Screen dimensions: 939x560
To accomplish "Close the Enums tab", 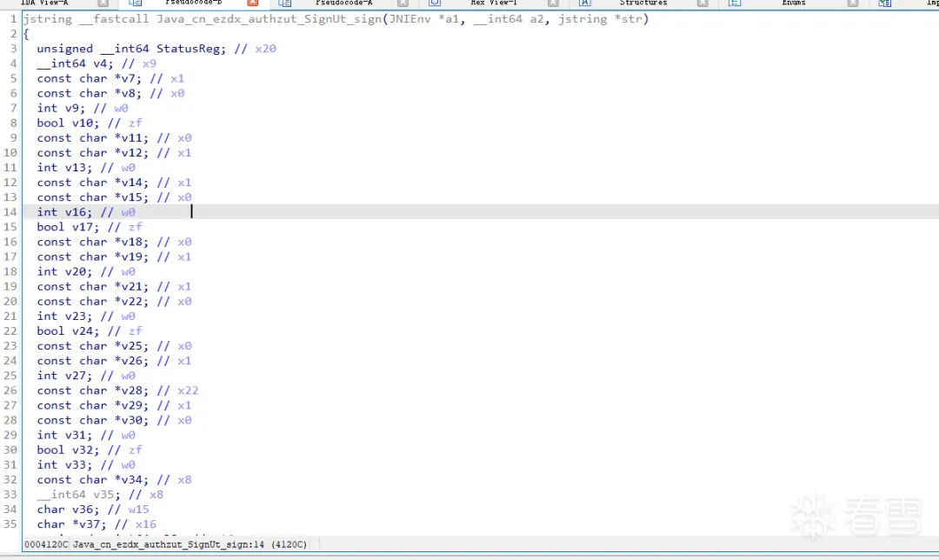I will click(x=853, y=3).
